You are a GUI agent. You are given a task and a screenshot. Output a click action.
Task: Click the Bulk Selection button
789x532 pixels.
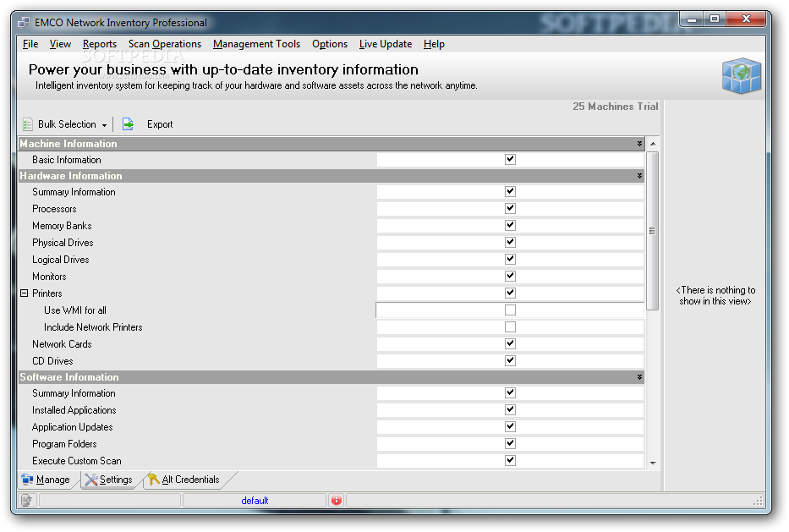[x=67, y=124]
